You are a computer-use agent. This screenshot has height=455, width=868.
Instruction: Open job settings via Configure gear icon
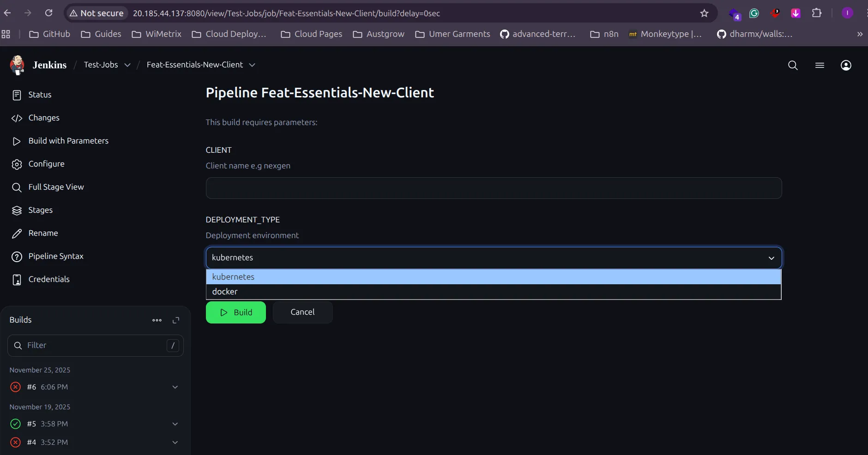coord(16,164)
